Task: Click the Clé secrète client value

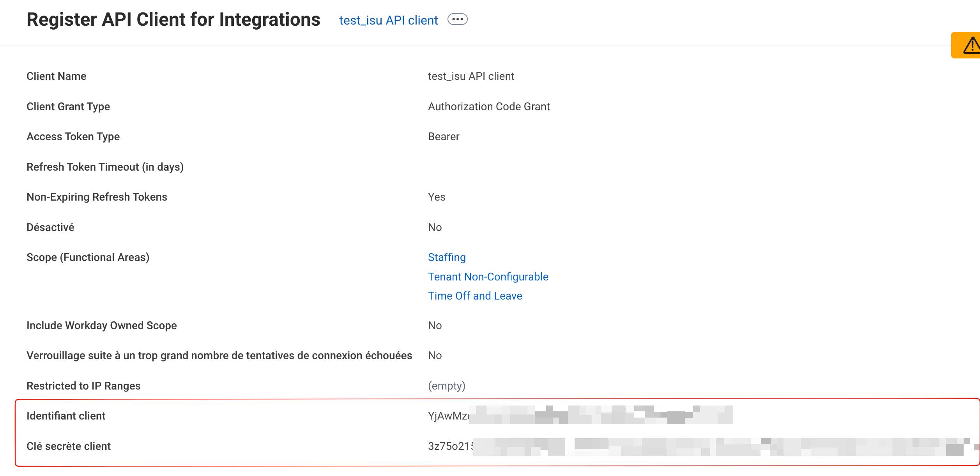Action: pos(704,446)
